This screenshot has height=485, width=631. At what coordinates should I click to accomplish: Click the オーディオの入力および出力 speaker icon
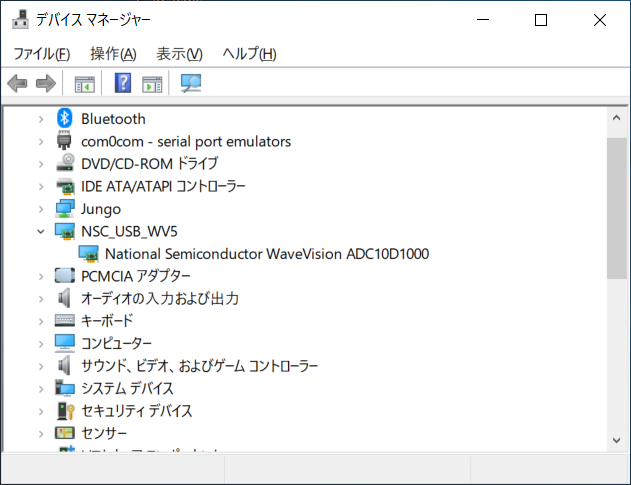[64, 298]
